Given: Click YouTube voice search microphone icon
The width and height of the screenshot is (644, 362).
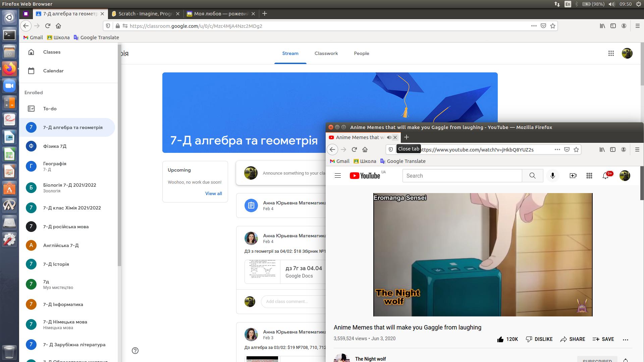Looking at the screenshot, I should [552, 176].
